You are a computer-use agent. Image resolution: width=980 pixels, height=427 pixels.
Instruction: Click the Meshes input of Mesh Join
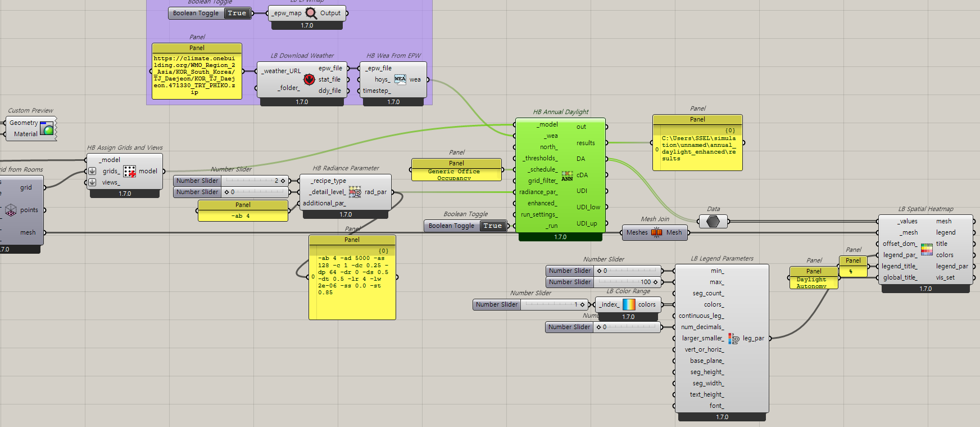[x=637, y=233]
